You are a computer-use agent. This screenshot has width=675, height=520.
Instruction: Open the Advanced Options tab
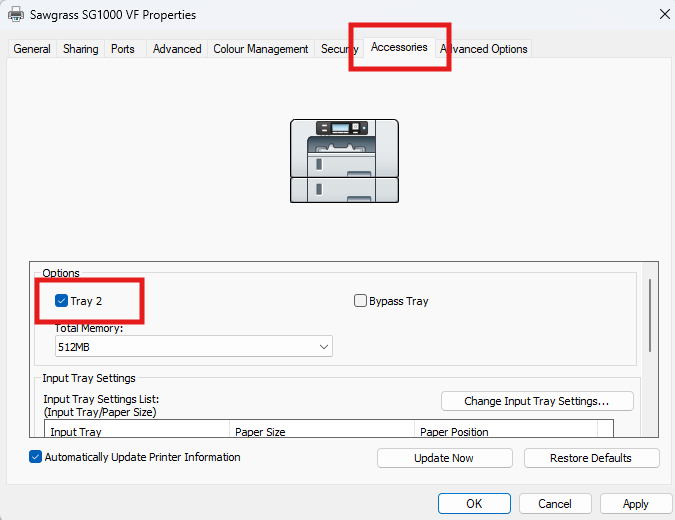tap(483, 49)
